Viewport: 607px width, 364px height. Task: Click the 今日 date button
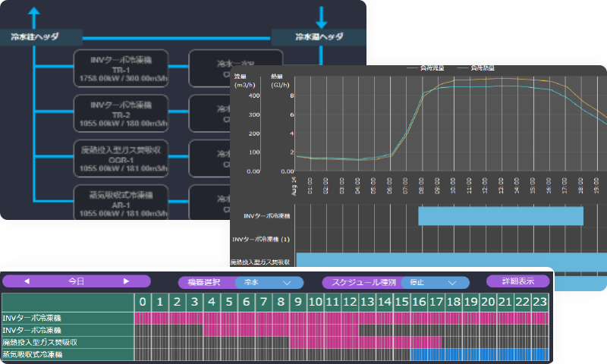coord(77,281)
